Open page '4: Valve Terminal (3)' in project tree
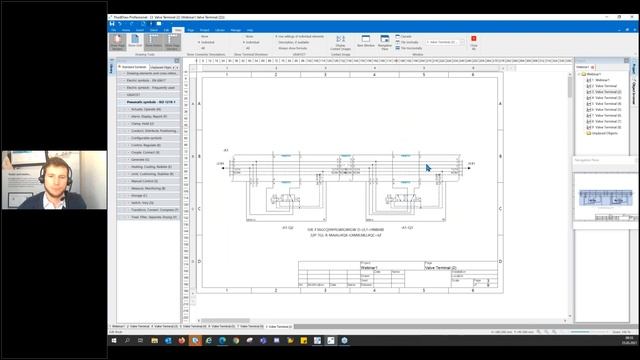The image size is (640, 360). pos(604,98)
